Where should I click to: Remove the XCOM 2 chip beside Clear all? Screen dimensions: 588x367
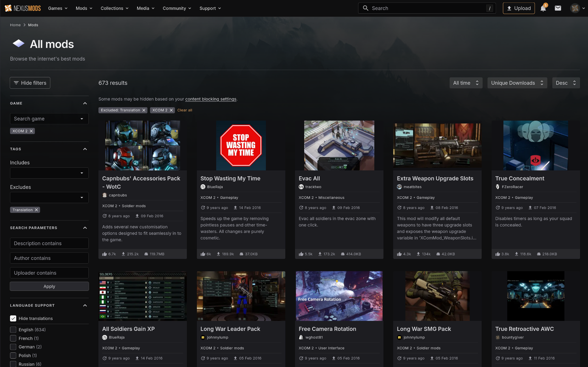(x=171, y=110)
